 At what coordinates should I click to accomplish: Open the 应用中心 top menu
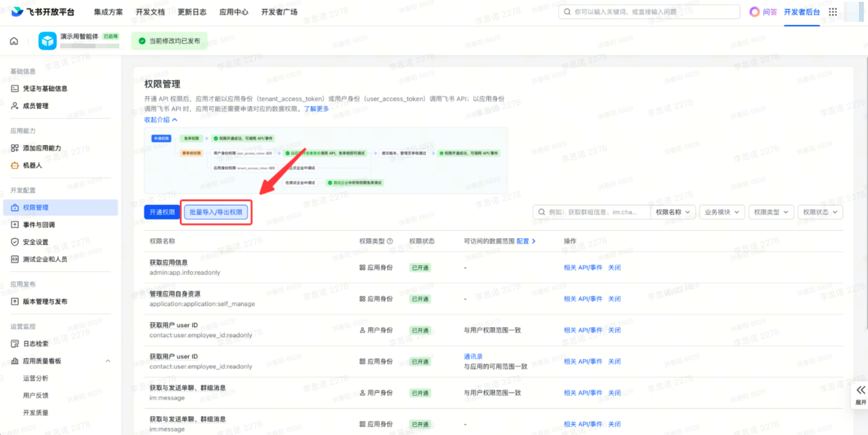234,12
